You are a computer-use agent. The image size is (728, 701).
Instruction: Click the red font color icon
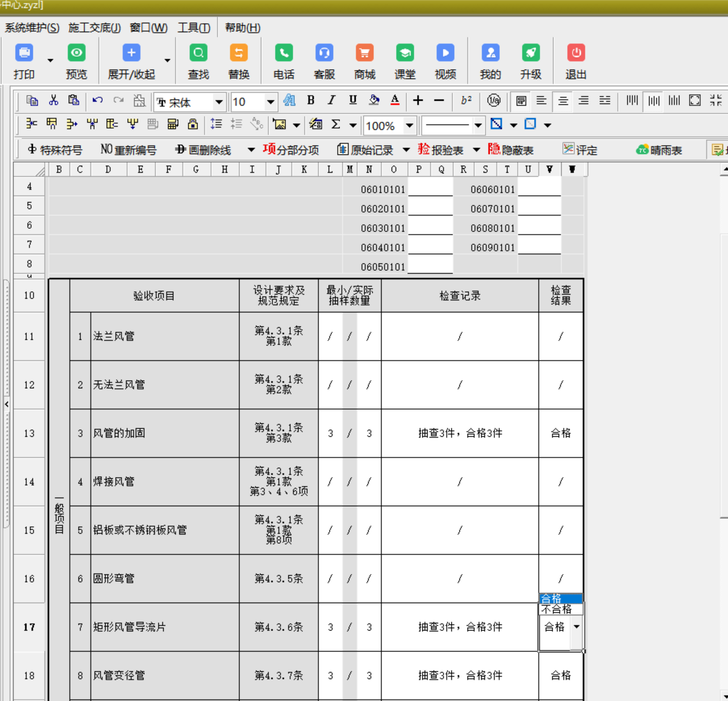click(x=395, y=101)
